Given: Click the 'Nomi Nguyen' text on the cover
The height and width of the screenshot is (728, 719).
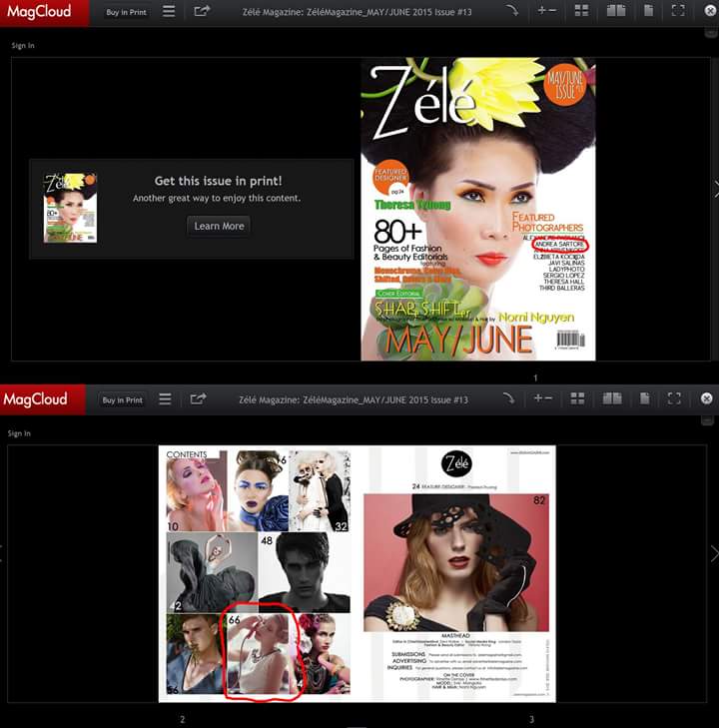Looking at the screenshot, I should pos(536,318).
